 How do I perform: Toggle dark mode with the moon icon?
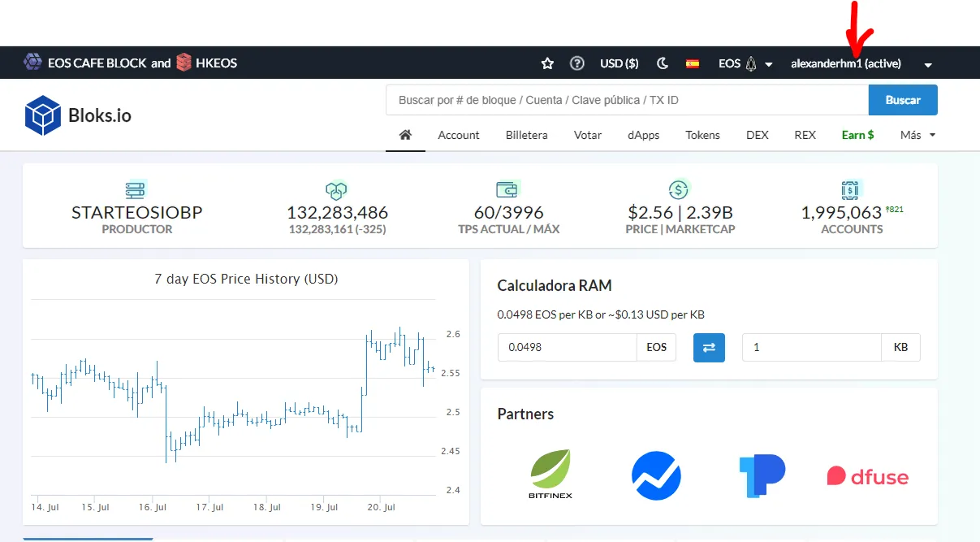pyautogui.click(x=663, y=63)
